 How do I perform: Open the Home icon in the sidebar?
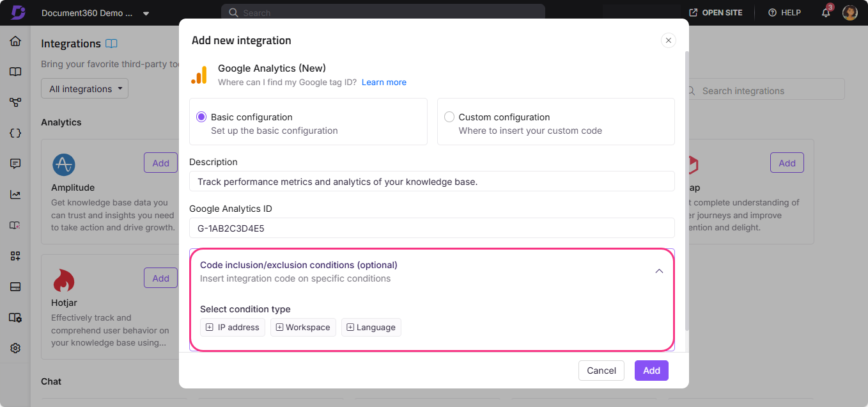[15, 40]
